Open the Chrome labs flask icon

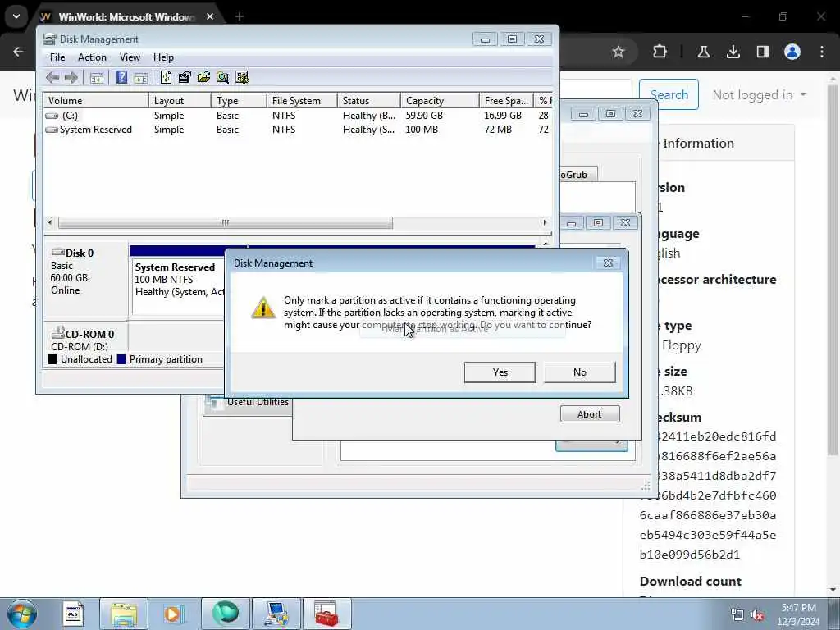(703, 52)
